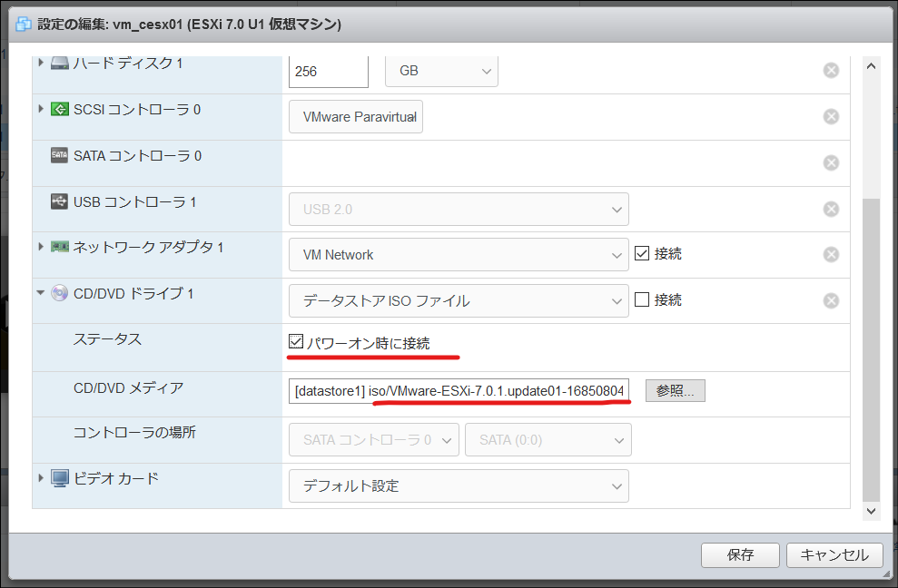Viewport: 898px width, 588px height.
Task: Click the hard disk 1 drive icon
Action: (60, 63)
